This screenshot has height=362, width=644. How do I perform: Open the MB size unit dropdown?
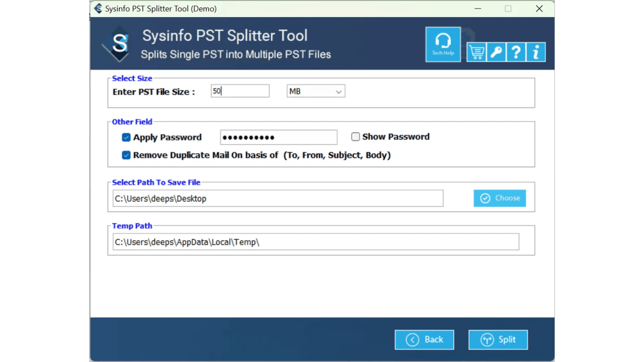pyautogui.click(x=316, y=91)
